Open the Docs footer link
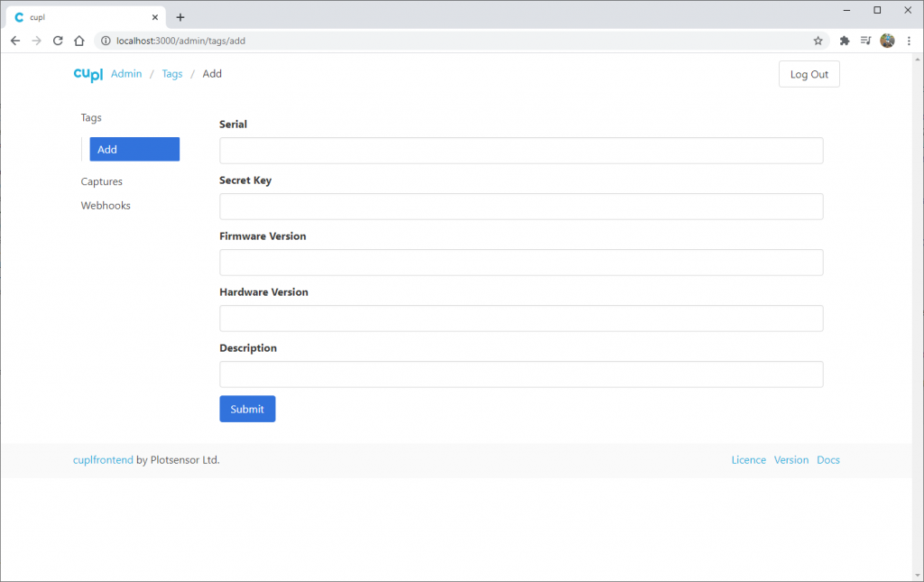The image size is (924, 582). [x=828, y=460]
